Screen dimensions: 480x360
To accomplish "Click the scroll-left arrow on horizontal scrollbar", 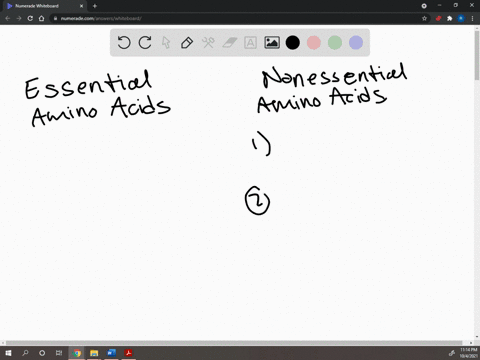I will point(3,343).
